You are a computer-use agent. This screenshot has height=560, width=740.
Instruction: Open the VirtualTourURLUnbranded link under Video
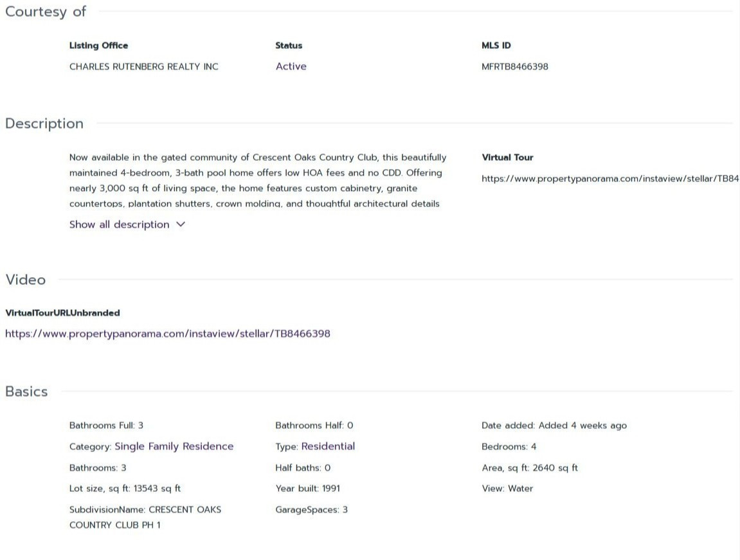click(168, 334)
